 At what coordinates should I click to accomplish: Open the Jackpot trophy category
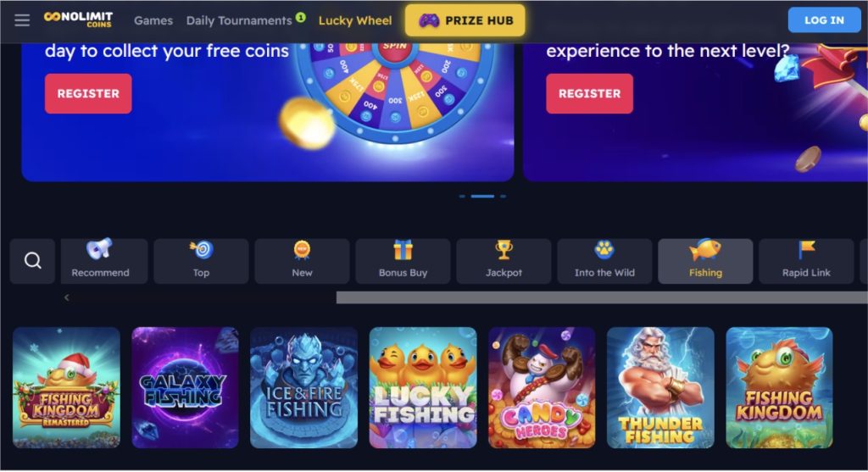(504, 261)
